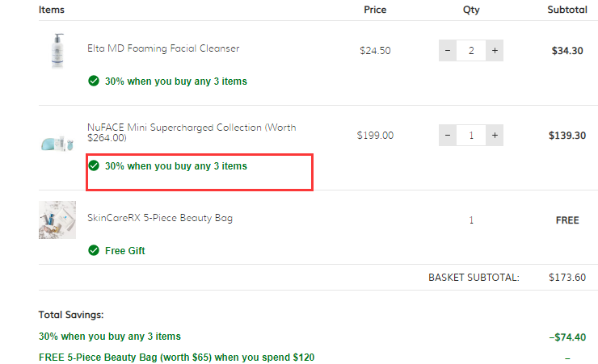Increase NuFACE Mini Supercharged Collection quantity
Image resolution: width=598 pixels, height=364 pixels.
495,135
